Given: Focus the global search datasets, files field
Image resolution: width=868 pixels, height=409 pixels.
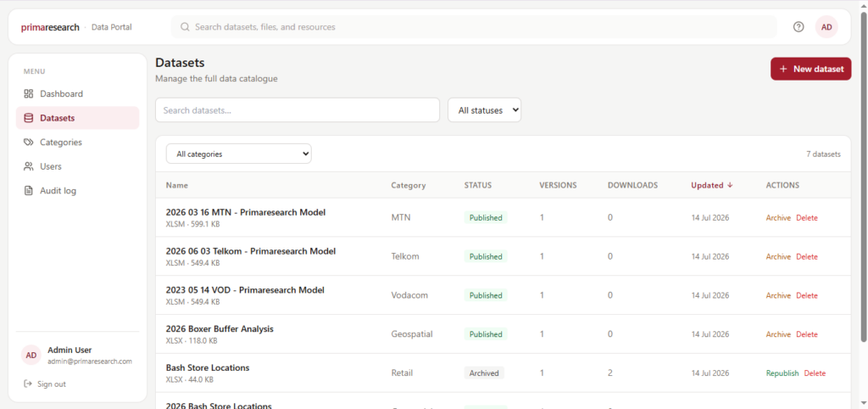Looking at the screenshot, I should click(474, 26).
